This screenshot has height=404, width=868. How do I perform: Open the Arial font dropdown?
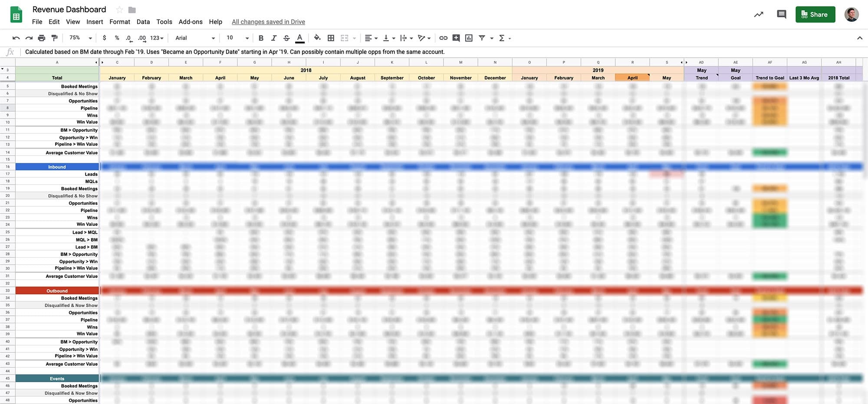pos(195,38)
